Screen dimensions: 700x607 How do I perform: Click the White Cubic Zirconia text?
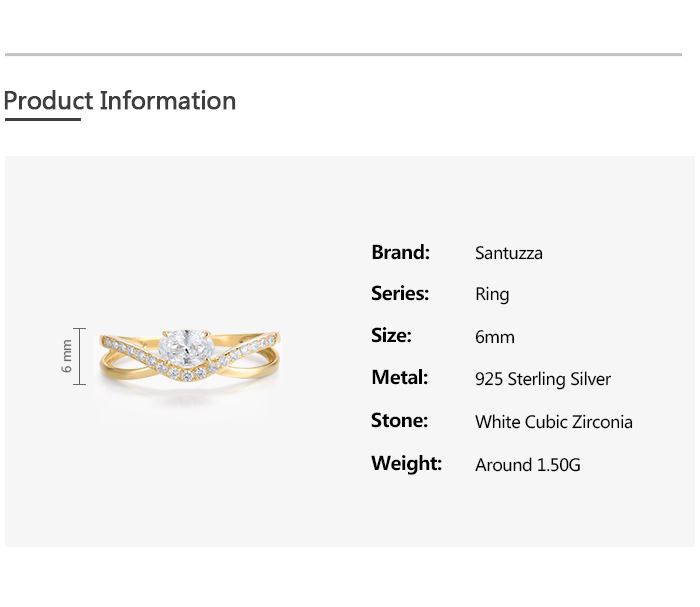click(x=554, y=422)
